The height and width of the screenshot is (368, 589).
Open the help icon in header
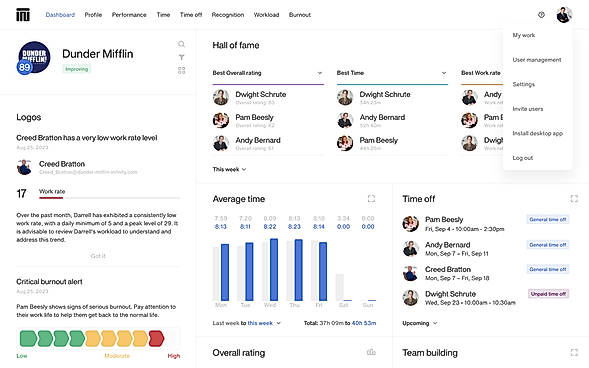point(541,15)
